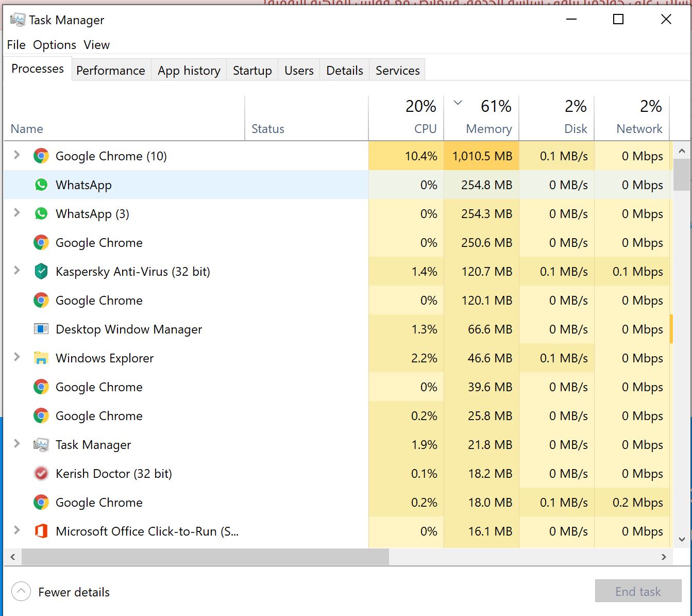The image size is (692, 616).
Task: Switch to the Services tab
Action: pos(398,71)
